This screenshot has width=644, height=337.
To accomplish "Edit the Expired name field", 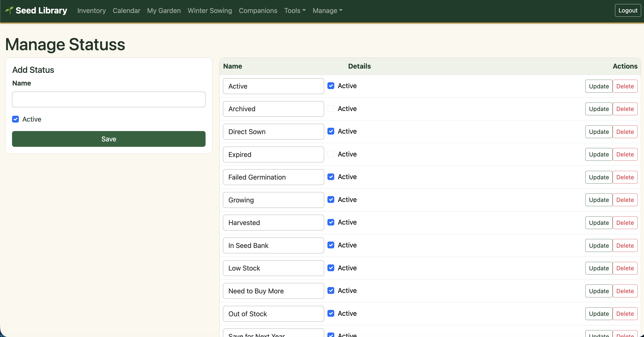I will tap(273, 155).
